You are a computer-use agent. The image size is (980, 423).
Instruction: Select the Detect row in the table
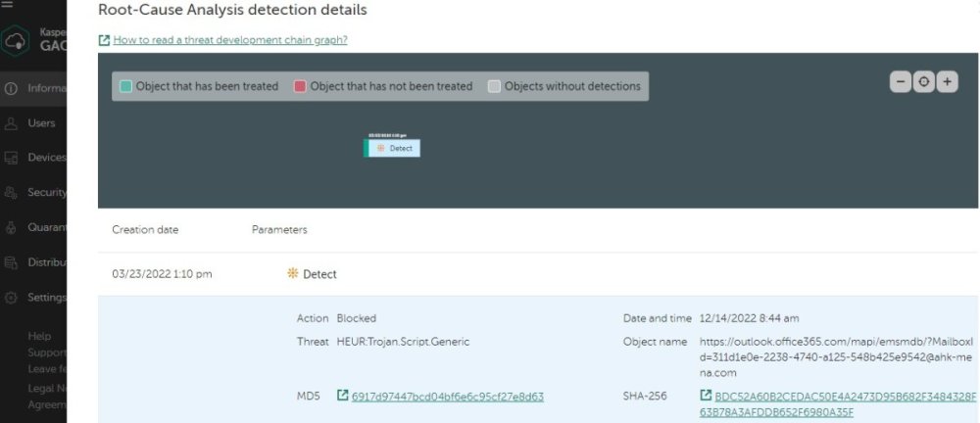[318, 274]
